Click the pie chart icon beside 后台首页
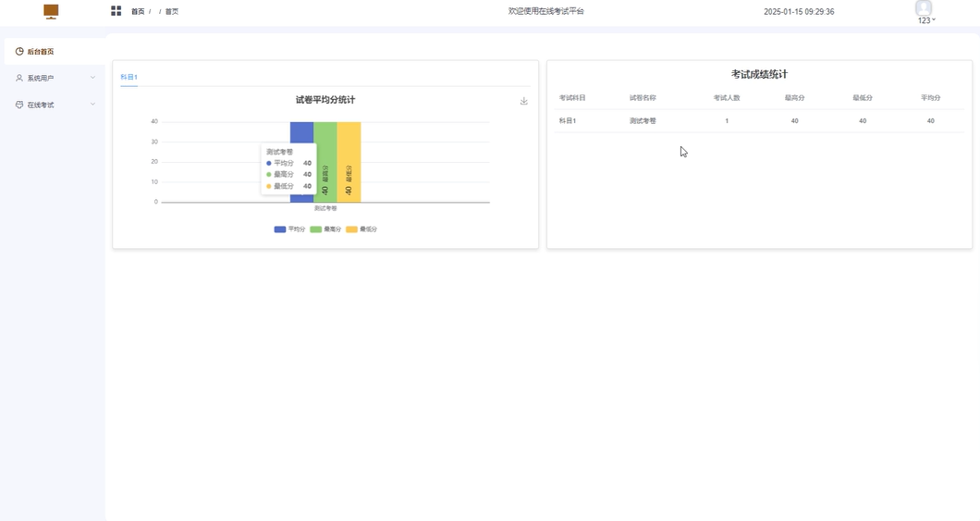The image size is (980, 521). (19, 51)
